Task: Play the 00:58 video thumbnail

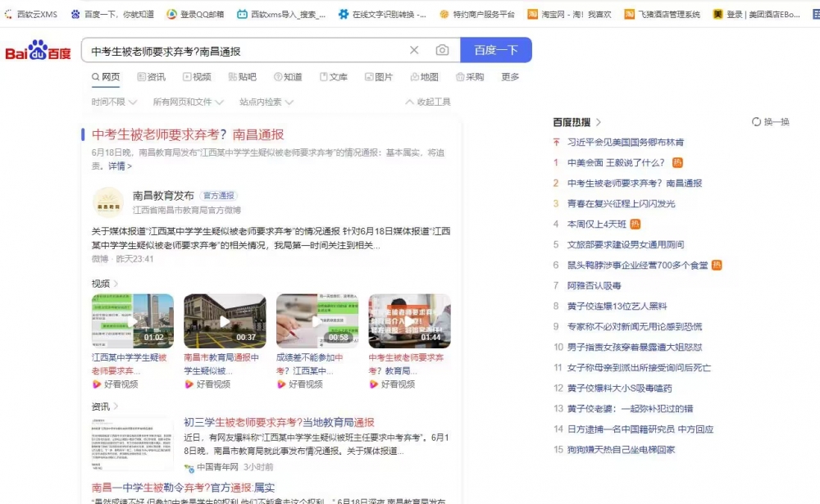Action: (317, 321)
